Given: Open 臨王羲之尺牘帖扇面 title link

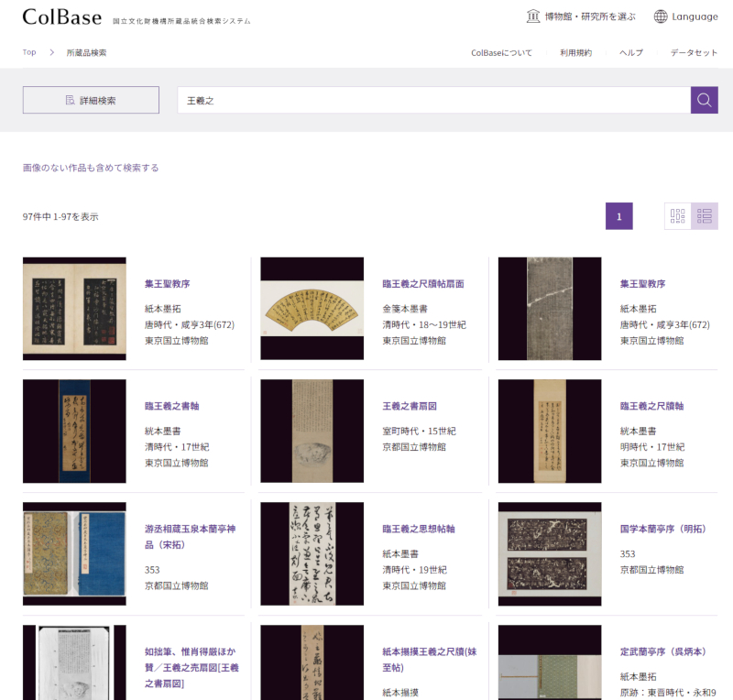Looking at the screenshot, I should (x=423, y=284).
